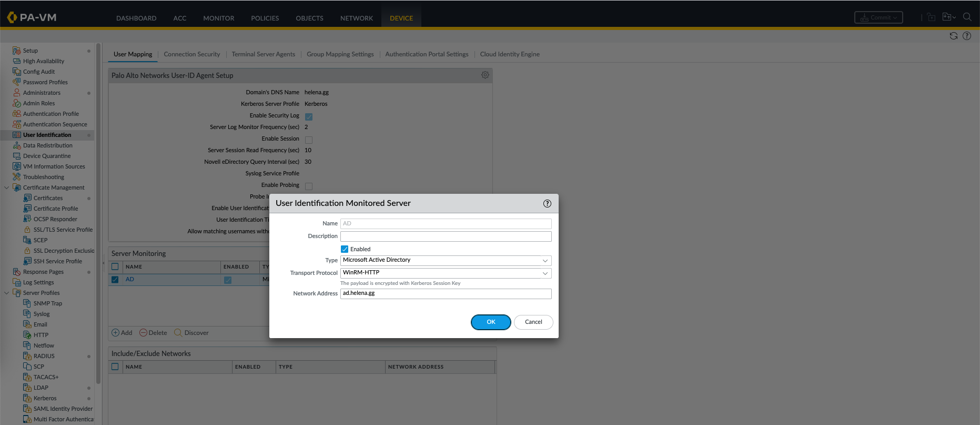Screen dimensions: 980x425
Task: Click the Network Address input field
Action: click(x=446, y=293)
